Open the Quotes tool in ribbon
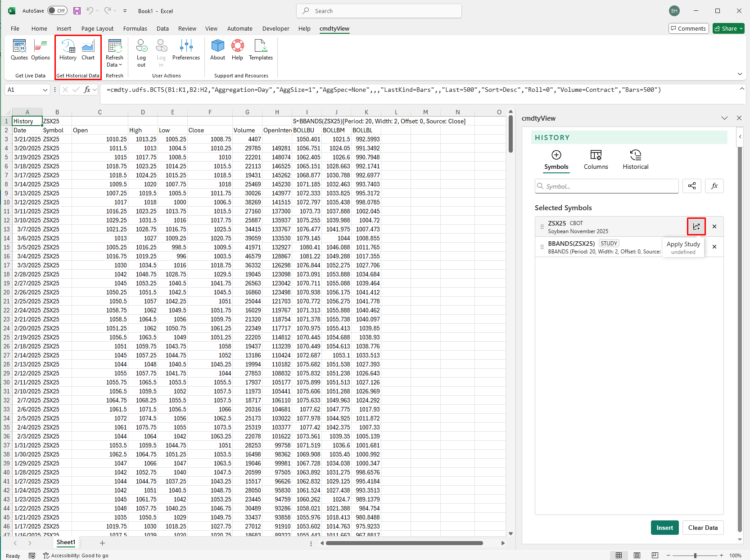This screenshot has height=560, width=750. [x=19, y=50]
